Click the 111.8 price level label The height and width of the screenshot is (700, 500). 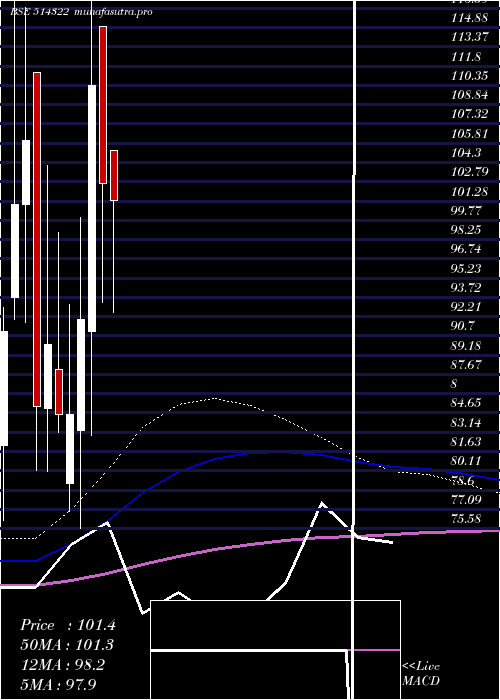tap(466, 56)
